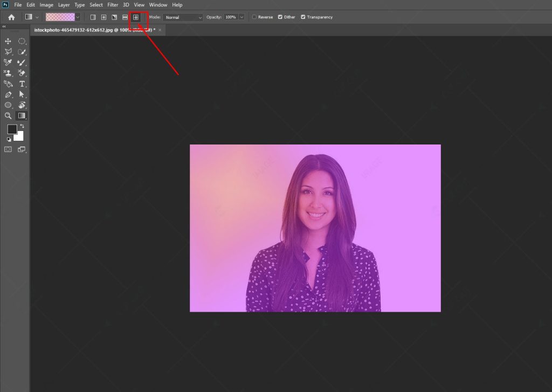The height and width of the screenshot is (392, 552).
Task: Open the Window menu
Action: point(158,4)
